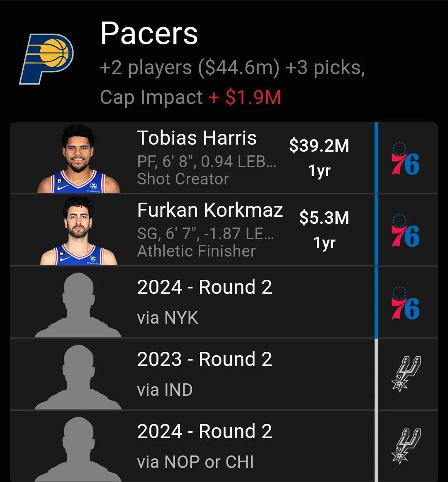Select the 76ers logo on the via NYK pick
The height and width of the screenshot is (482, 448).
pos(405,303)
